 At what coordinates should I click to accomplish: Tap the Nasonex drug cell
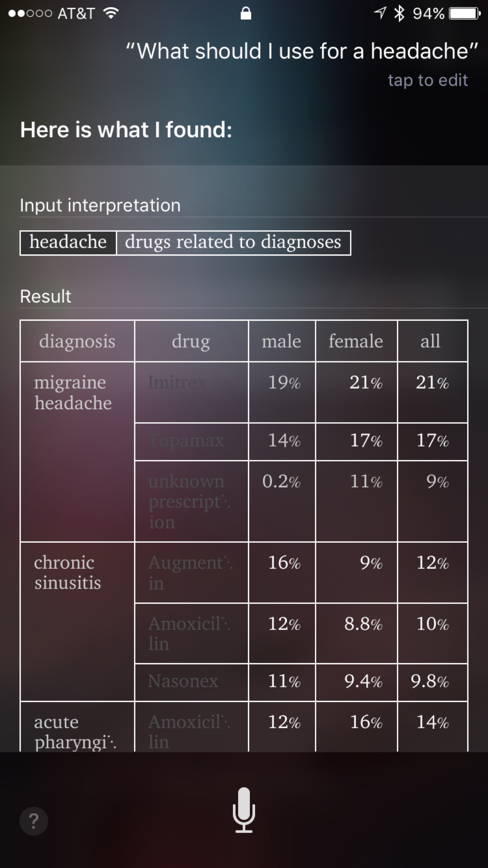coord(191,682)
